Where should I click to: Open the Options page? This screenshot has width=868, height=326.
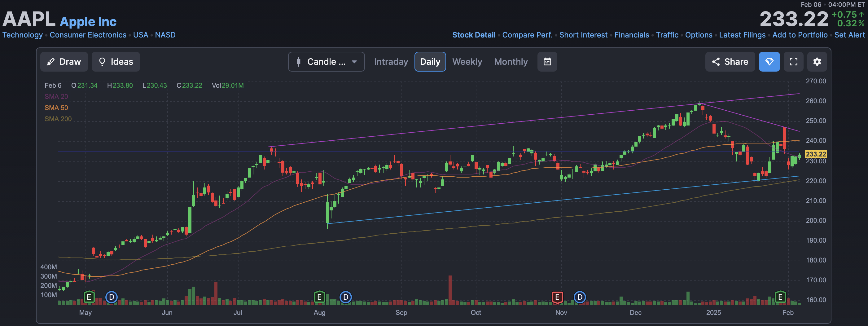pos(699,35)
